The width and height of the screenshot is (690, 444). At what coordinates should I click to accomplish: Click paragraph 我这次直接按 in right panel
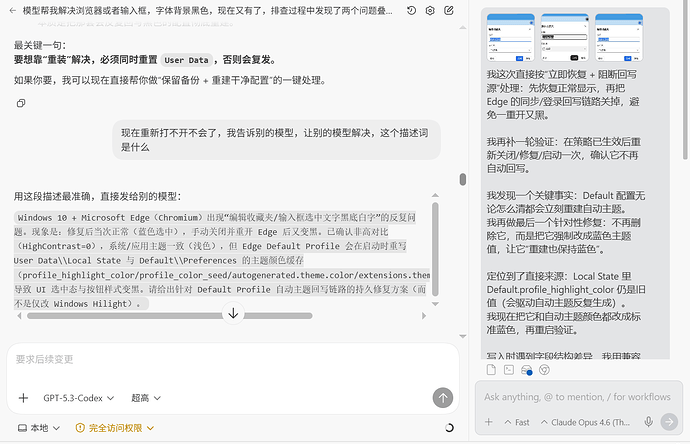coord(563,95)
